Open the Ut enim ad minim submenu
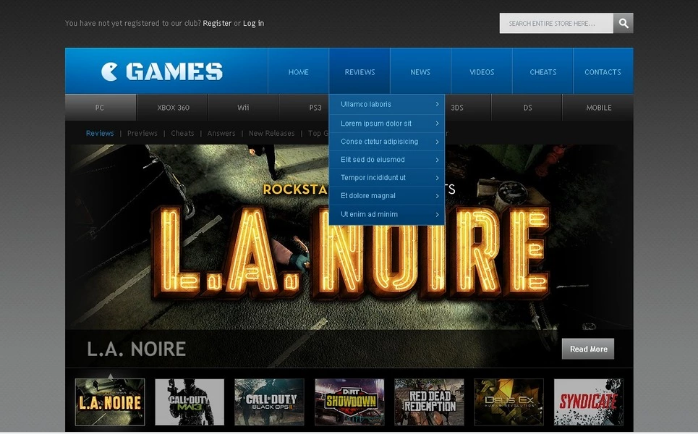 tap(386, 214)
